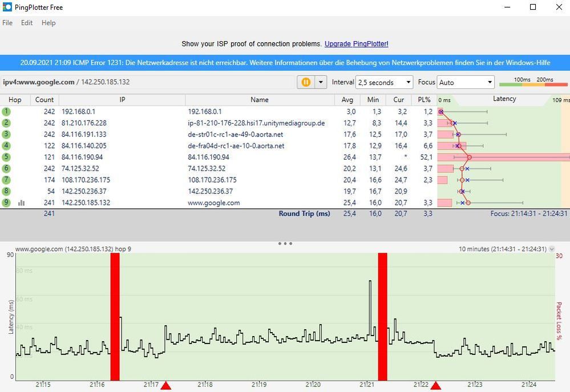The image size is (570, 392).
Task: Open the dropdown arrow beside the pause button
Action: click(321, 82)
